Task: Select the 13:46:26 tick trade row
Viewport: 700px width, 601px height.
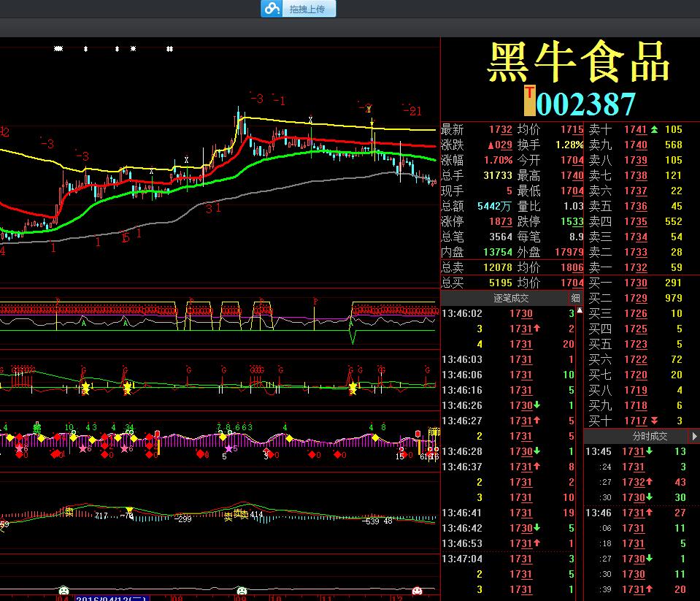Action: coord(508,405)
